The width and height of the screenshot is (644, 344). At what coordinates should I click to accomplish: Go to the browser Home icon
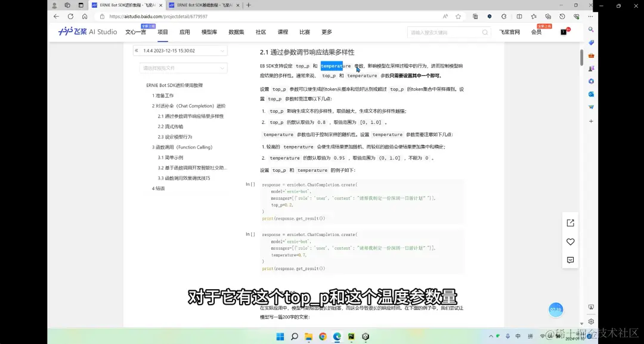point(85,17)
